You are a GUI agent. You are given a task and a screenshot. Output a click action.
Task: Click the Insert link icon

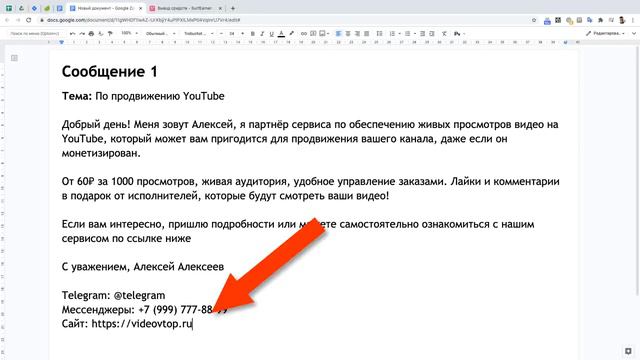click(x=304, y=33)
